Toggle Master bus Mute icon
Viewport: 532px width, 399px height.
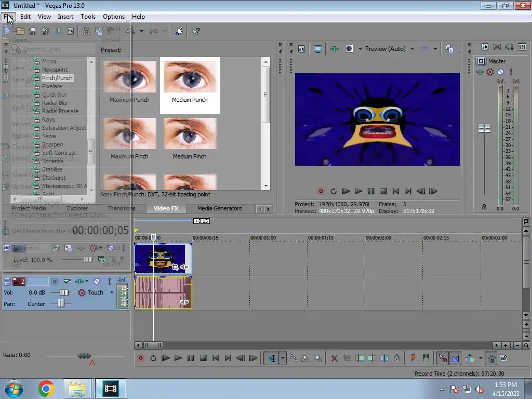click(x=500, y=72)
